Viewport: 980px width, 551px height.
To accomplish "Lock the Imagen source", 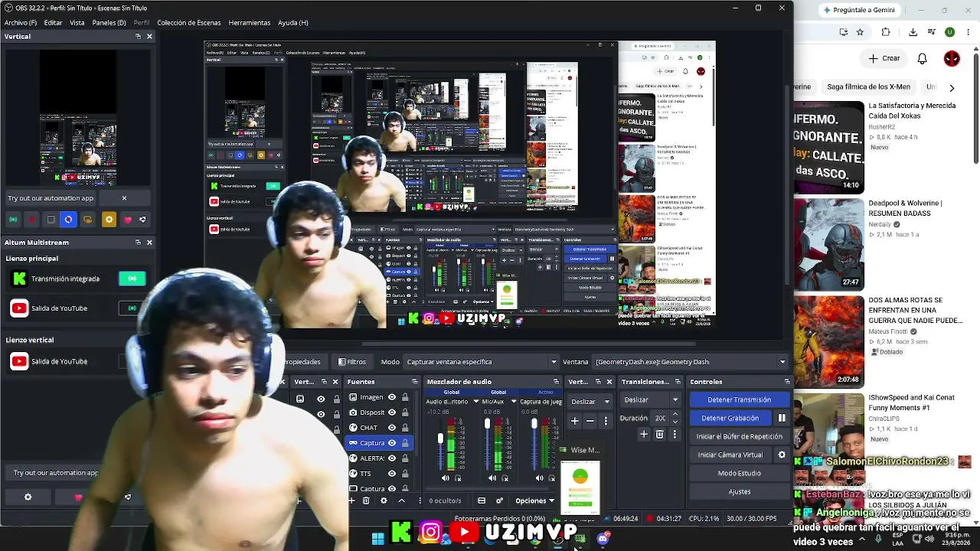I will click(x=405, y=397).
